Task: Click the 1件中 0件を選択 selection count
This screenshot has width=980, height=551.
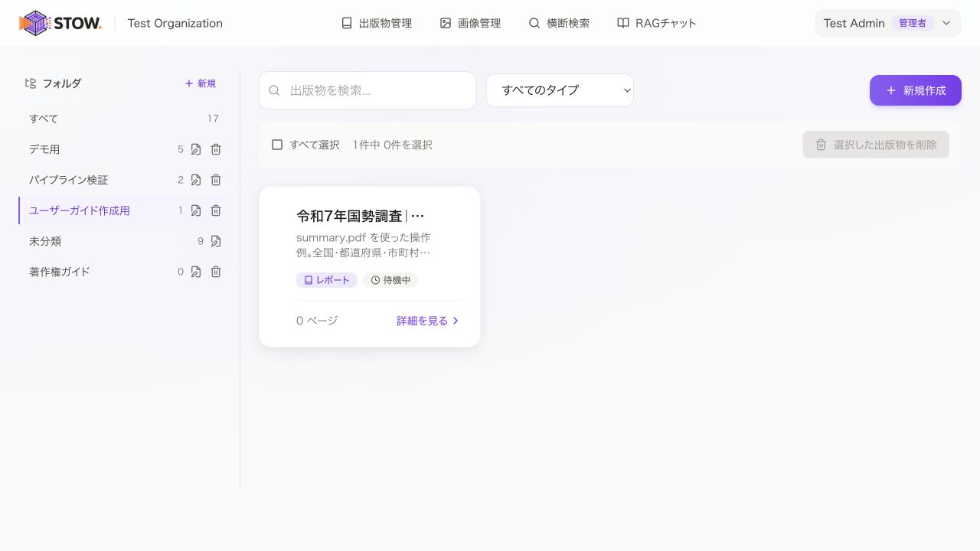Action: click(x=393, y=145)
